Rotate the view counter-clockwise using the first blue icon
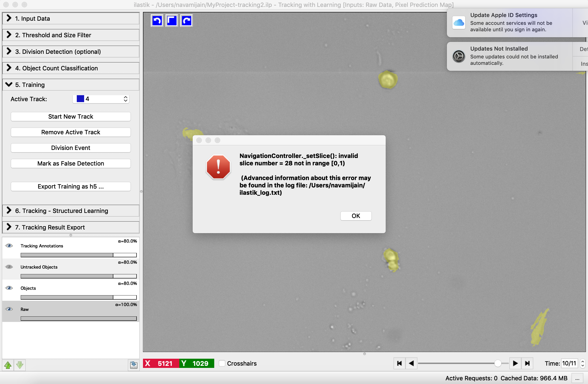Viewport: 588px width, 384px height. click(x=157, y=20)
